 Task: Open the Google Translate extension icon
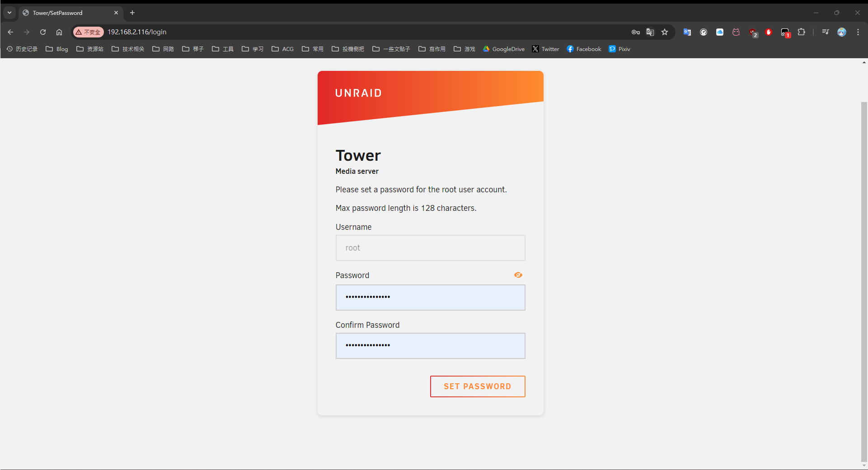tap(687, 32)
